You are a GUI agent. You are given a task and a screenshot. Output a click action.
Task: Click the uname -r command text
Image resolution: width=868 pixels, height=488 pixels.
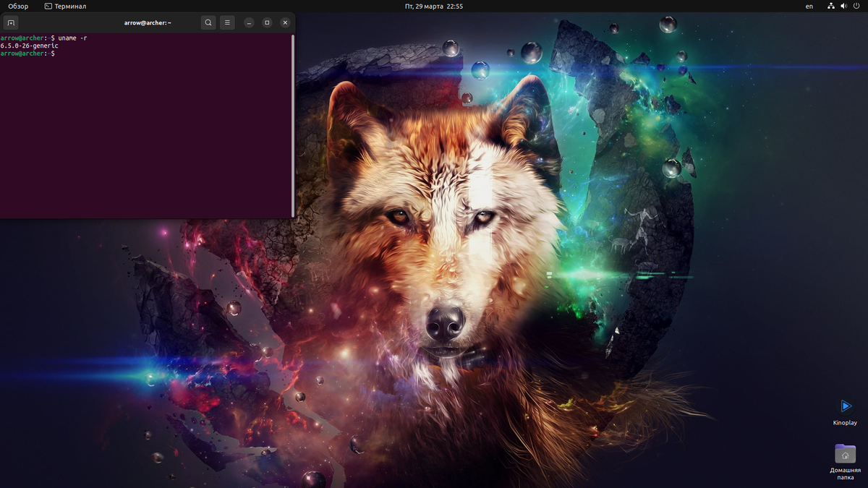pyautogui.click(x=72, y=38)
